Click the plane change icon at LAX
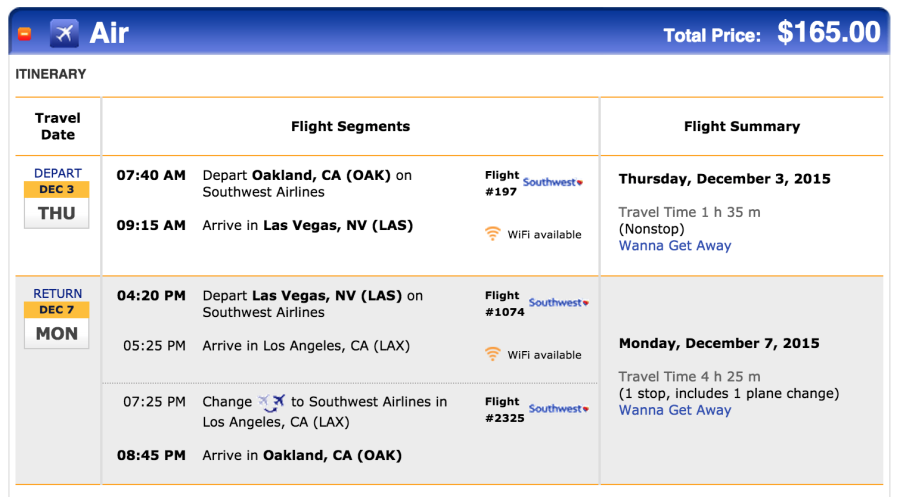900x497 pixels. tap(271, 403)
